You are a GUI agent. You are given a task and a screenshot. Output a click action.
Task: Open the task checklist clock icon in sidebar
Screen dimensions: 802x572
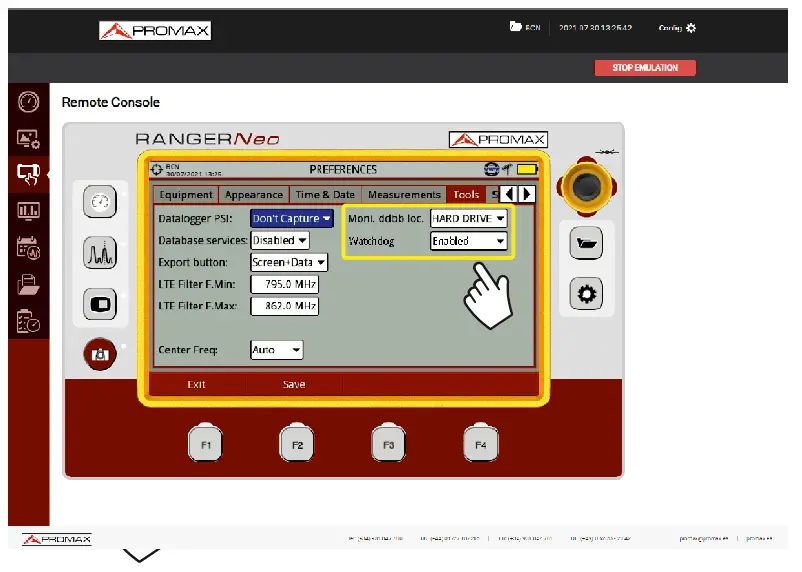[28, 321]
